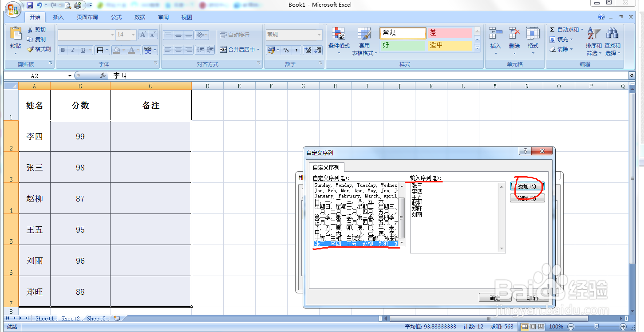Click the text orientation icon
Image resolution: width=644 pixels, height=332 pixels.
click(x=200, y=35)
